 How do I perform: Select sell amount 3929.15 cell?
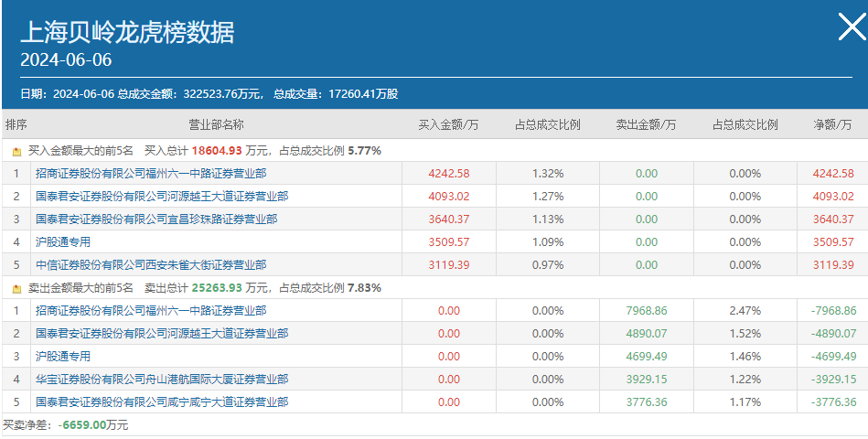click(646, 380)
